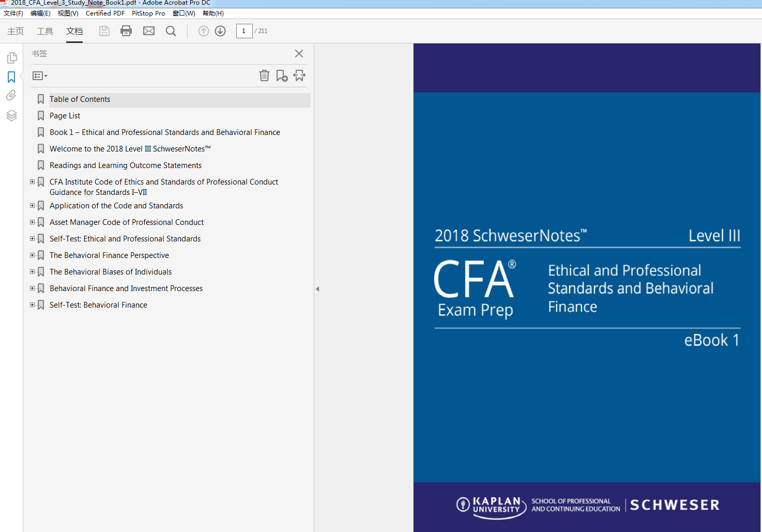Close the bookmarks pane

point(299,54)
